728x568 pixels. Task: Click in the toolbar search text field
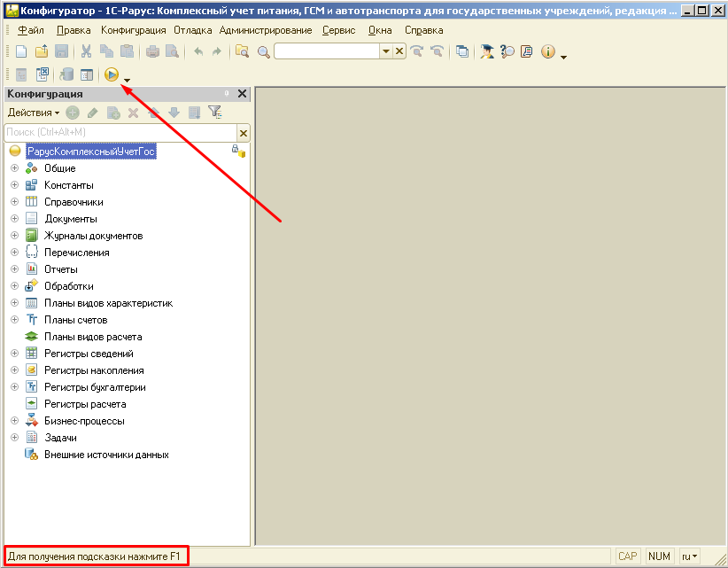point(327,51)
